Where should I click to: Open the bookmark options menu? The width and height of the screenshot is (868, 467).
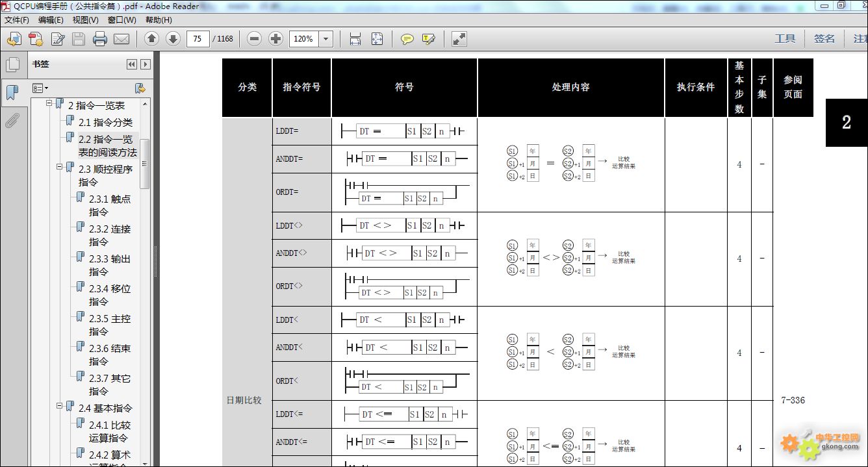coord(40,88)
